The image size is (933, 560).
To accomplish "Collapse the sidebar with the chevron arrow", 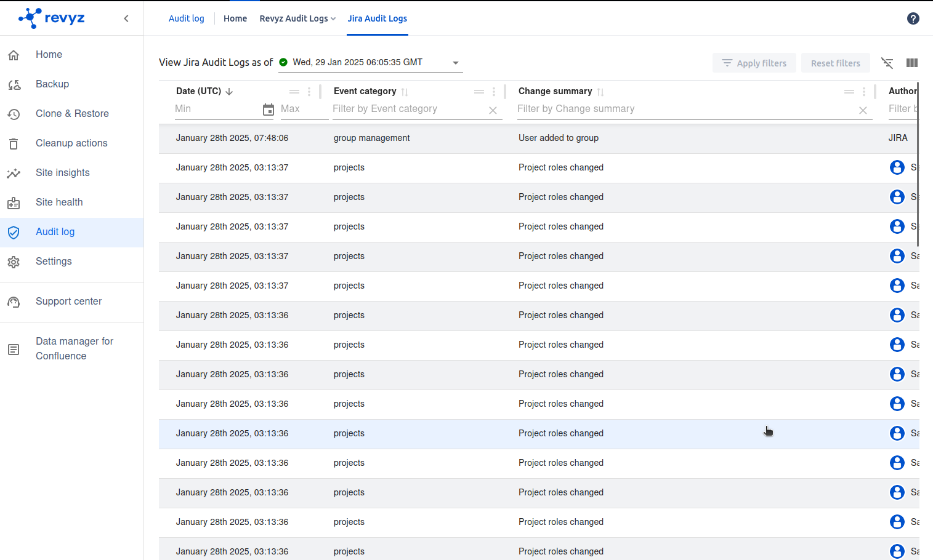I will (x=126, y=18).
